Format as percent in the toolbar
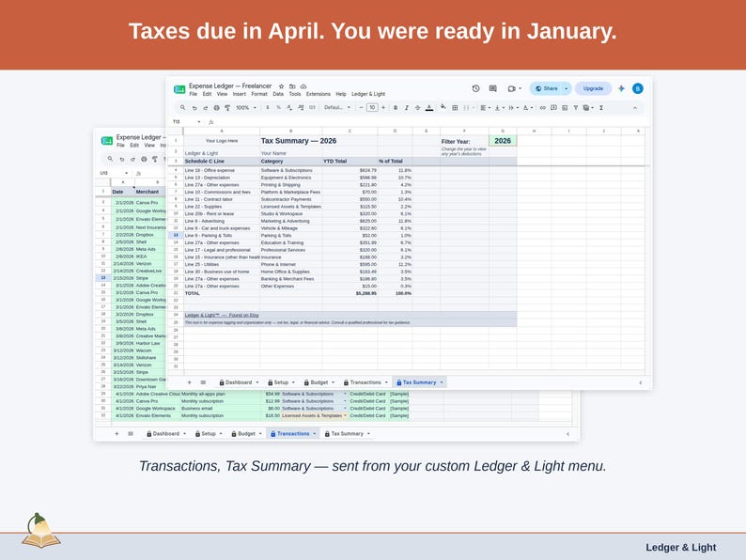Image resolution: width=746 pixels, height=560 pixels. click(x=278, y=107)
